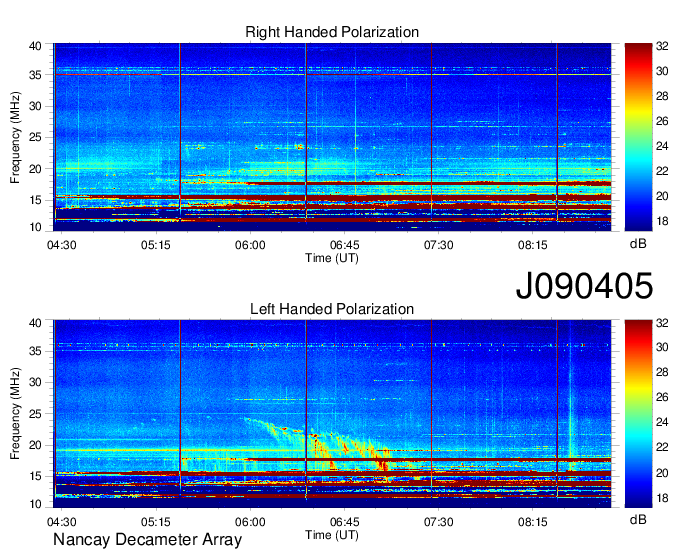Click the "Left Handed Polarization" plot title
680x552 pixels.
point(332,309)
